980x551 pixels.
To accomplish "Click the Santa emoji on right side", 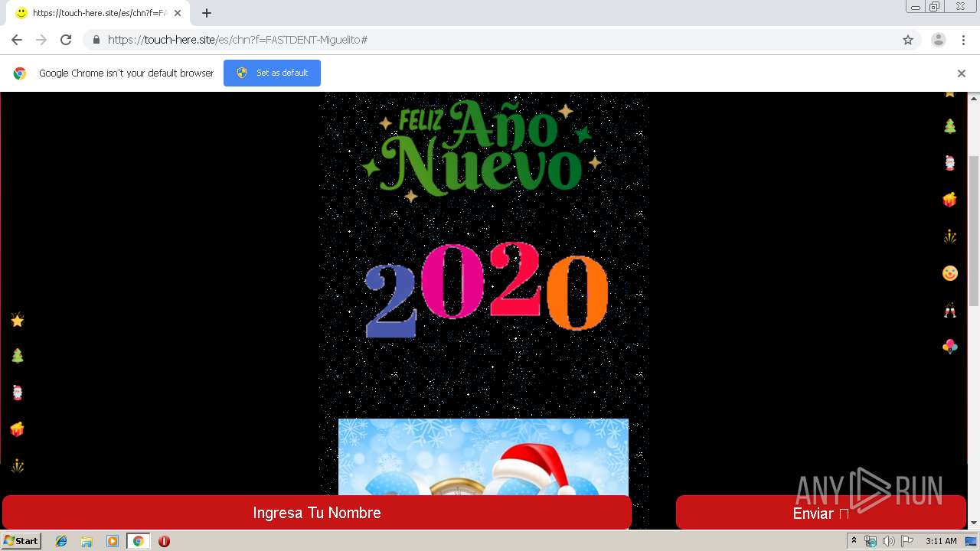I will pos(950,163).
